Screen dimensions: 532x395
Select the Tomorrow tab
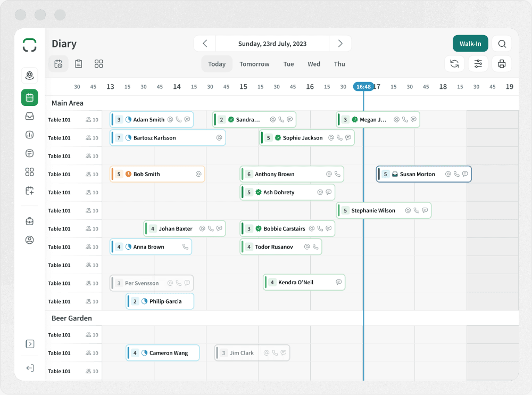[254, 64]
